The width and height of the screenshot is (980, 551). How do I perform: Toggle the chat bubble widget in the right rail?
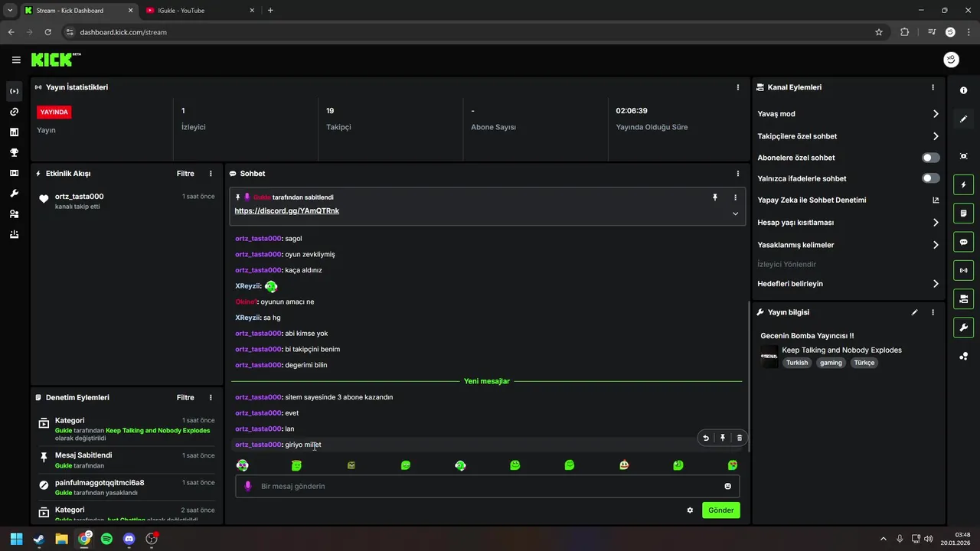click(x=963, y=242)
